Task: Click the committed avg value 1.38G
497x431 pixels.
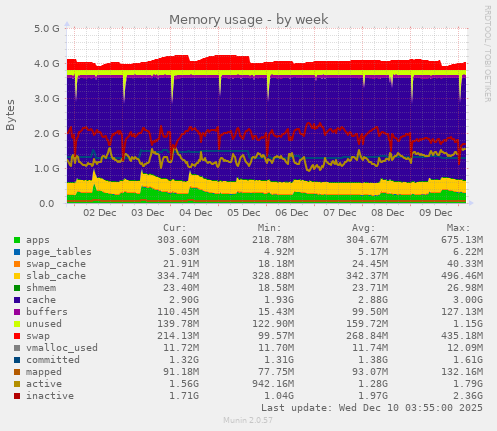Action: coord(373,360)
